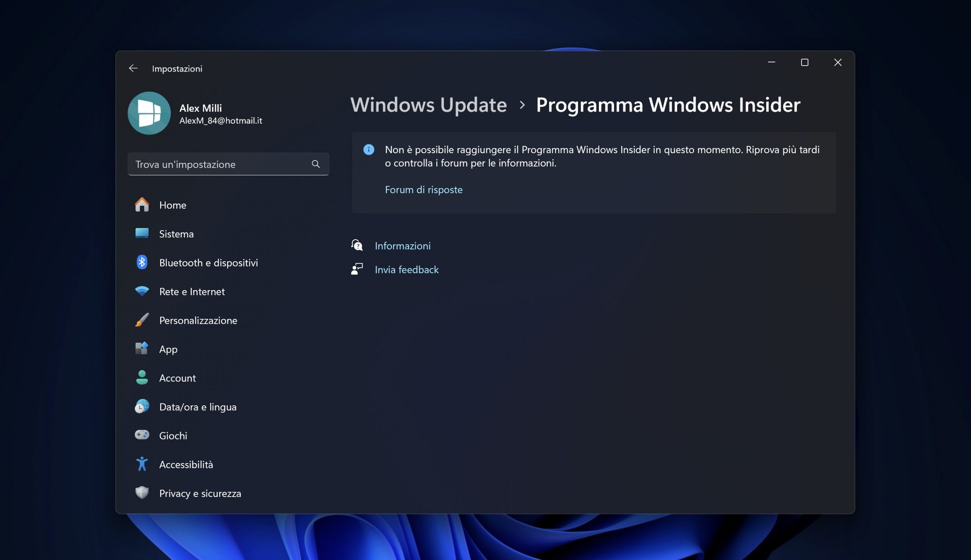Focus the Trova un'impostazione search field

click(228, 164)
